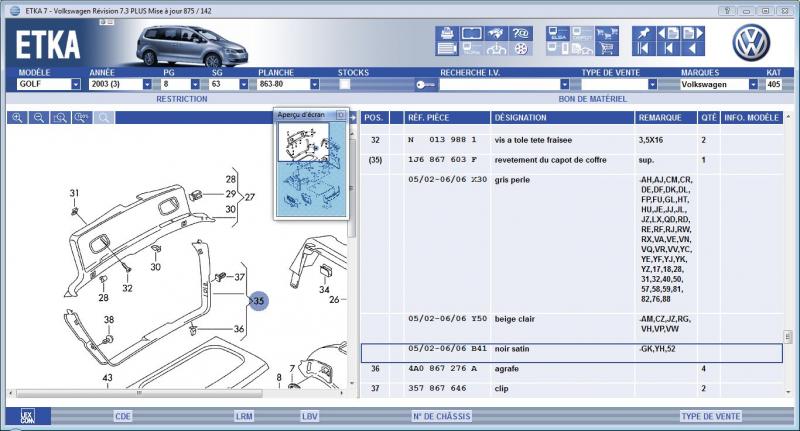Click the LEX COM icon at bottom left
800x431 pixels.
coord(28,416)
